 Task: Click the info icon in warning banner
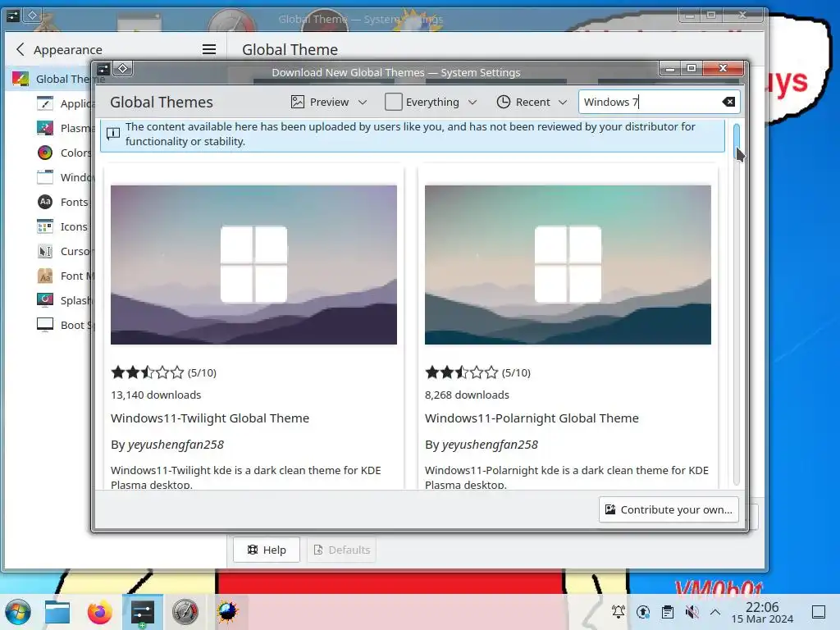[113, 134]
